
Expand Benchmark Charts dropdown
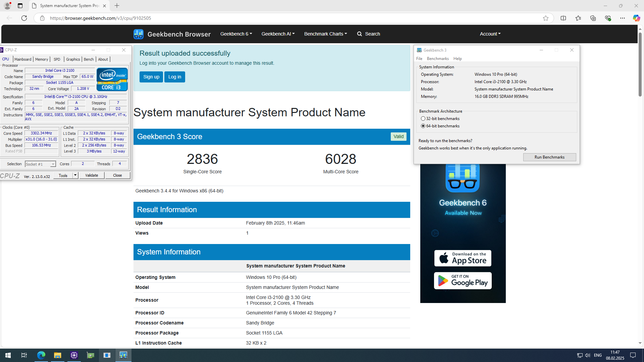(326, 34)
